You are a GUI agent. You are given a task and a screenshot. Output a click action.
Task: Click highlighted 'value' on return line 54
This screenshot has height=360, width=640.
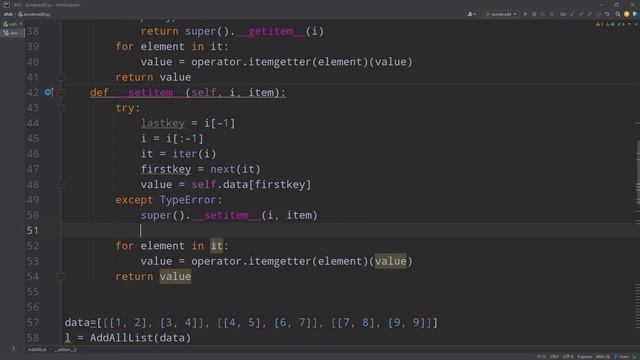coord(175,276)
